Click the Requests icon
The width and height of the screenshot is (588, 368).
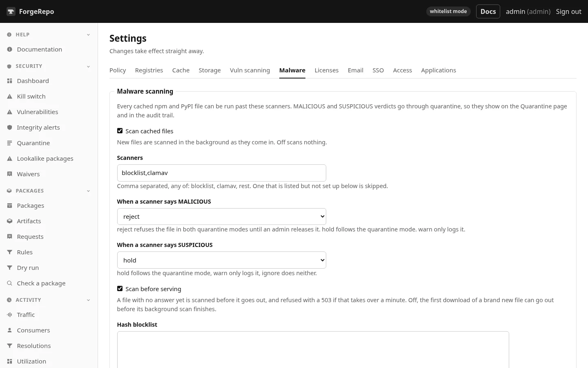point(10,237)
